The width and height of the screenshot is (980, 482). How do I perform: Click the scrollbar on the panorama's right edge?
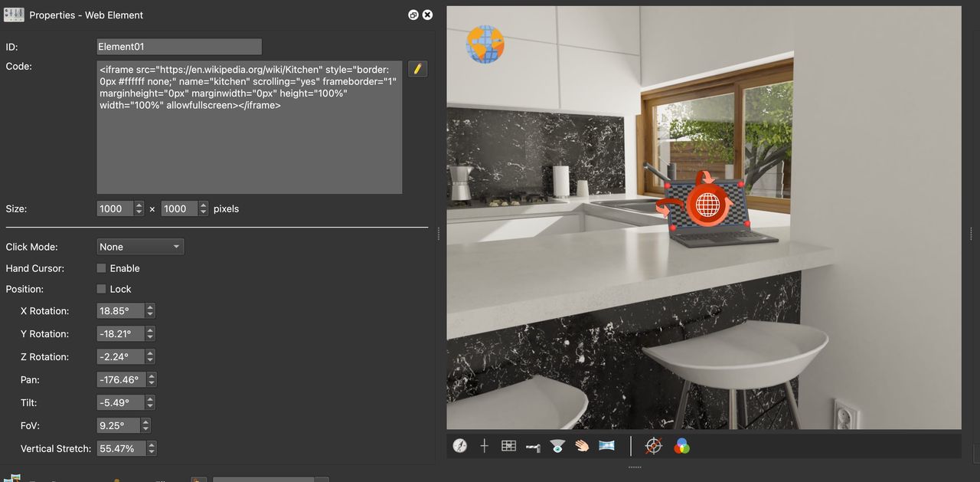coord(971,230)
